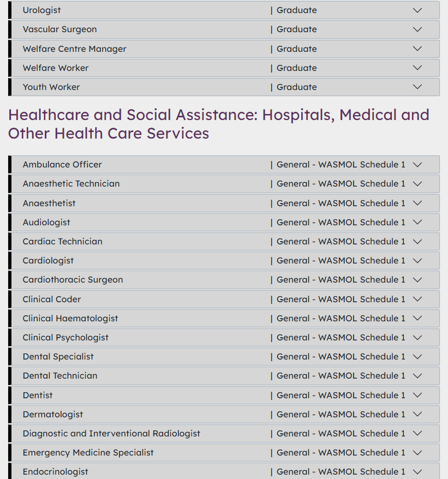This screenshot has height=479, width=448.
Task: Expand the Dental Technician dropdown arrow
Action: point(417,376)
